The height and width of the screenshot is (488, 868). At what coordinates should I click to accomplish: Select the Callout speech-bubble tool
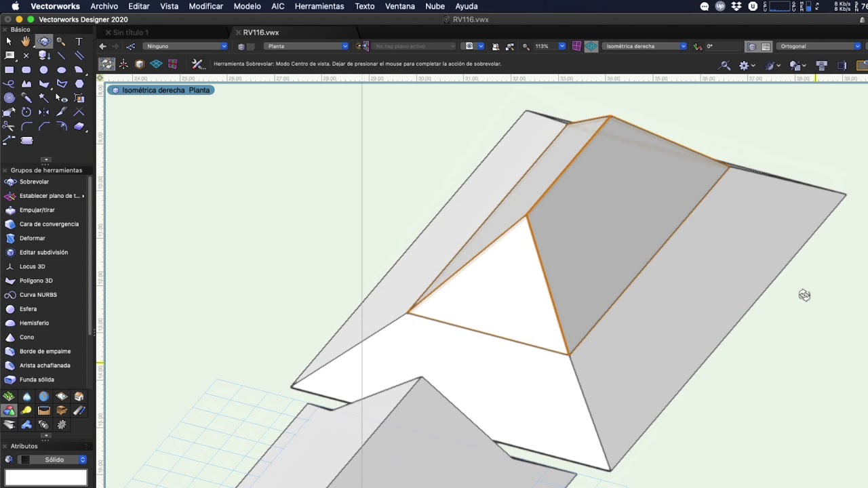pyautogui.click(x=9, y=56)
